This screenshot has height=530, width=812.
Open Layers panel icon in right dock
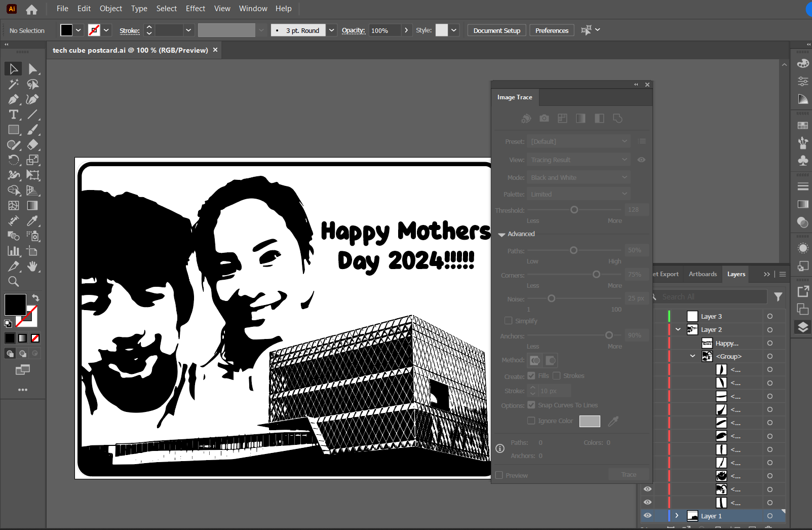coord(803,327)
